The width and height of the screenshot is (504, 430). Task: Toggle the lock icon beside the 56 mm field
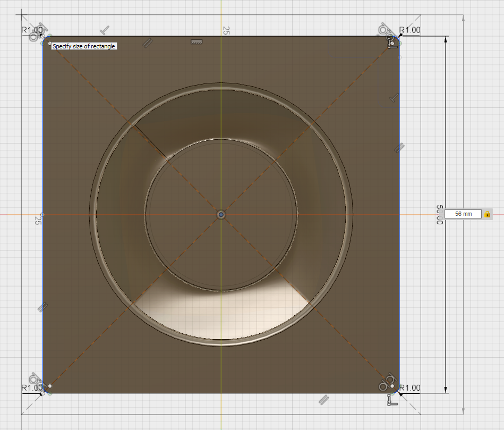pyautogui.click(x=488, y=214)
